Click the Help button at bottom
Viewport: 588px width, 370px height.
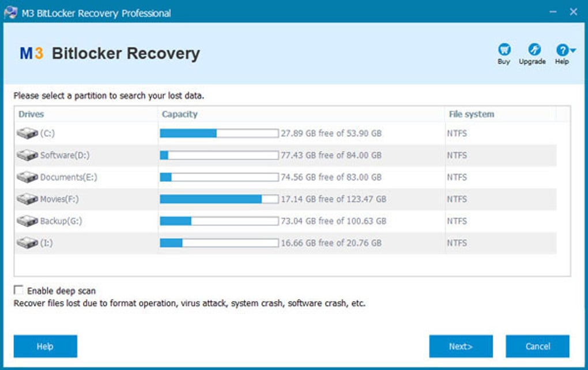(x=46, y=346)
